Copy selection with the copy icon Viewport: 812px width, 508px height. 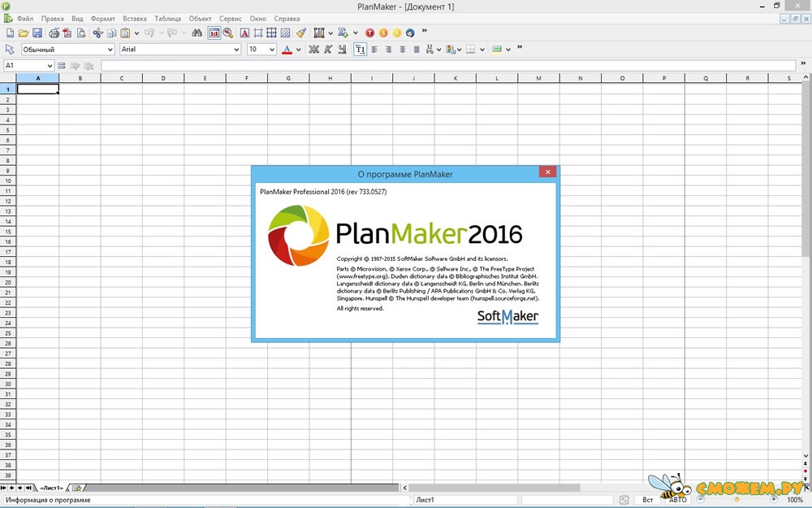click(x=111, y=33)
